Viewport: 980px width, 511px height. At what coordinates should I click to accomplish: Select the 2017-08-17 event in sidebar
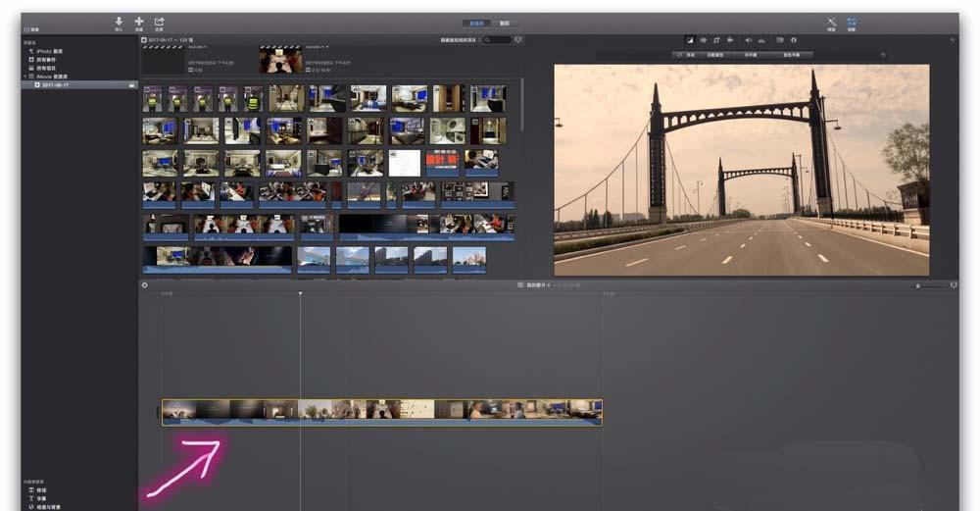tap(54, 84)
